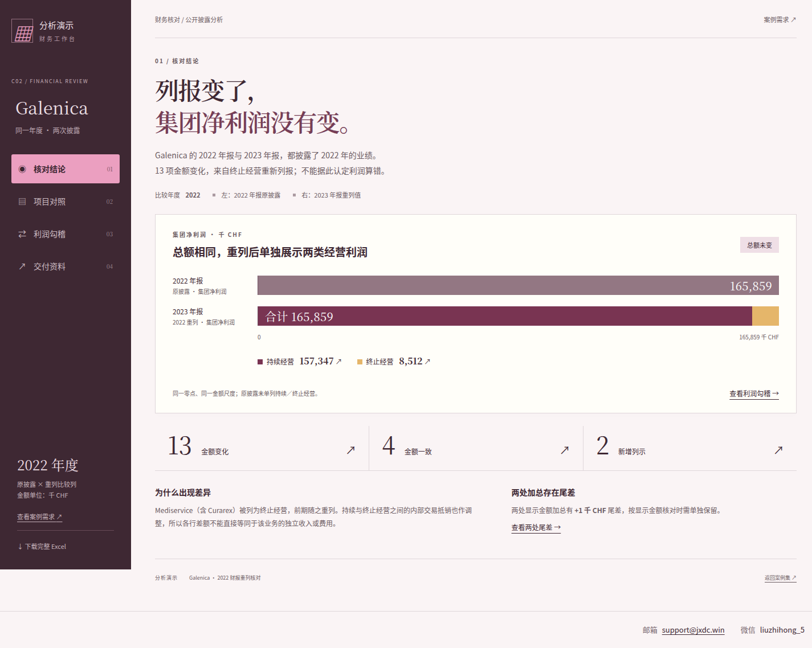
Task: Open the 2 新增列示 stat card
Action: point(690,448)
